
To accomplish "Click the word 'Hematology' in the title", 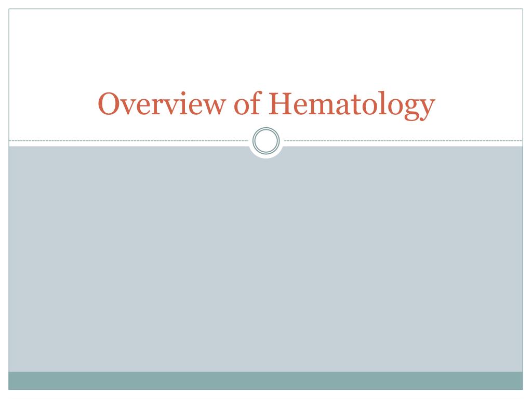I will click(x=352, y=105).
